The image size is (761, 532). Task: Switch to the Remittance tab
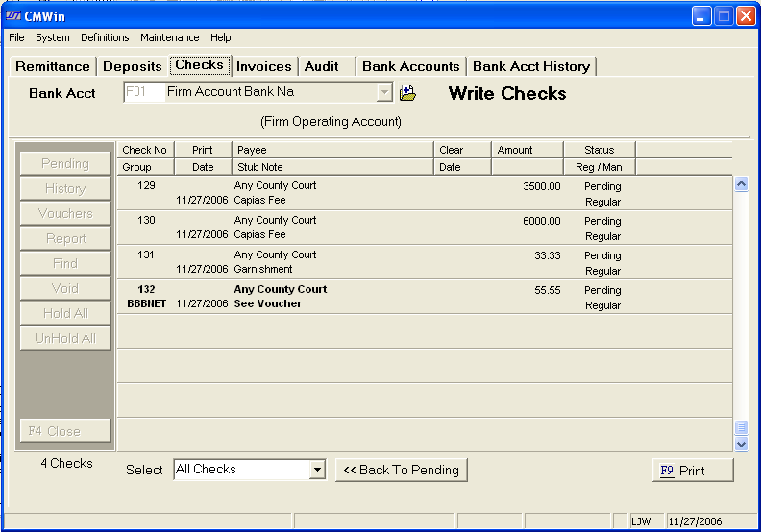click(53, 66)
